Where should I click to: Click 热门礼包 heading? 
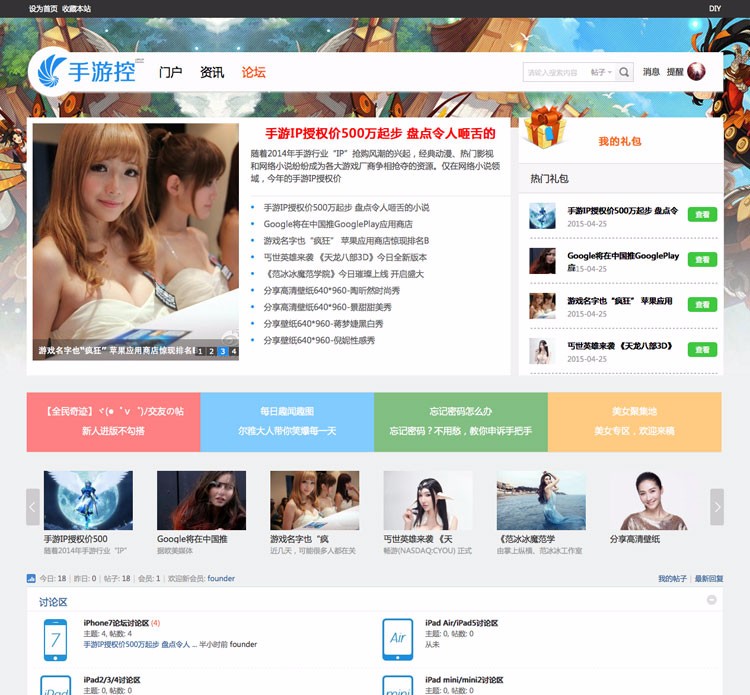(549, 178)
